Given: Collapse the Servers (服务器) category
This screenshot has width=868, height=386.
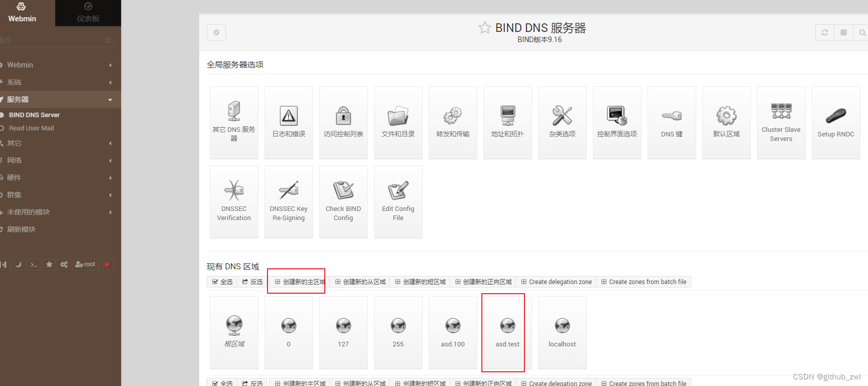Looking at the screenshot, I should (x=60, y=99).
